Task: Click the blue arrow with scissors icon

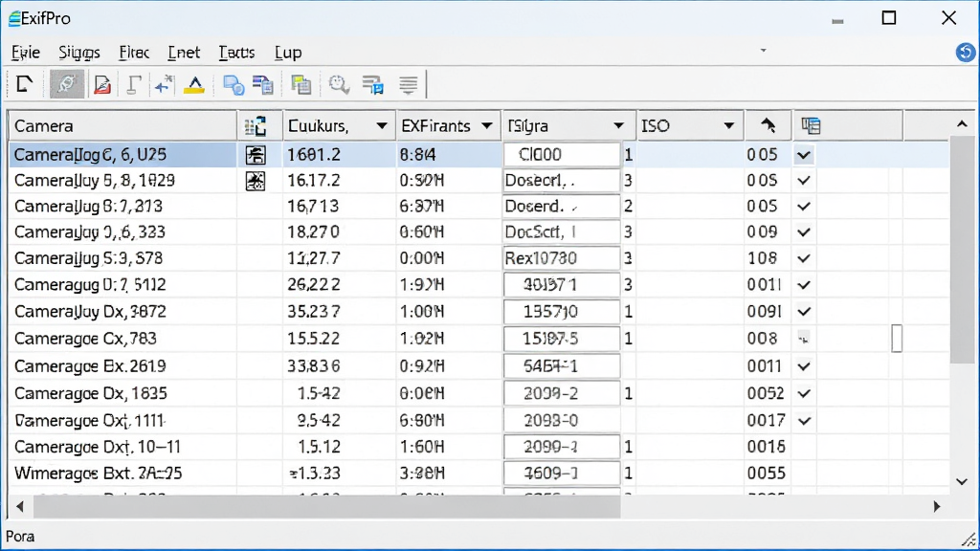Action: pyautogui.click(x=164, y=84)
